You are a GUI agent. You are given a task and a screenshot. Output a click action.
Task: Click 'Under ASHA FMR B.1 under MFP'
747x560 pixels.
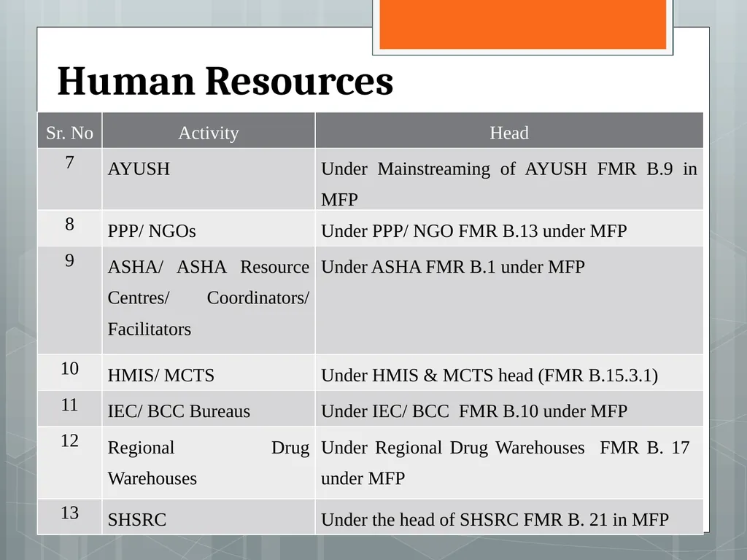[509, 300]
